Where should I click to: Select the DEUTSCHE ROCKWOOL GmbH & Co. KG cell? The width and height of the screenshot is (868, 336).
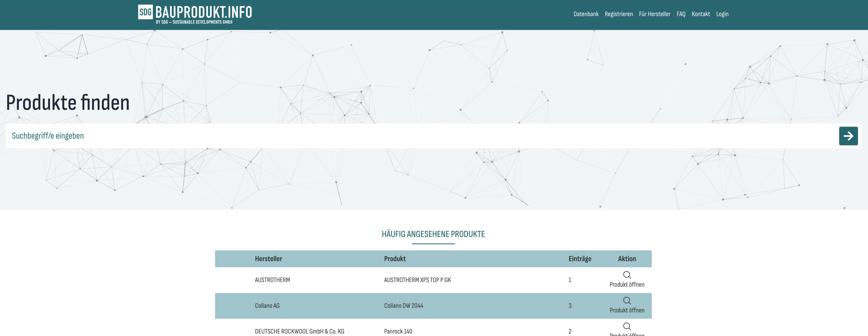click(299, 331)
